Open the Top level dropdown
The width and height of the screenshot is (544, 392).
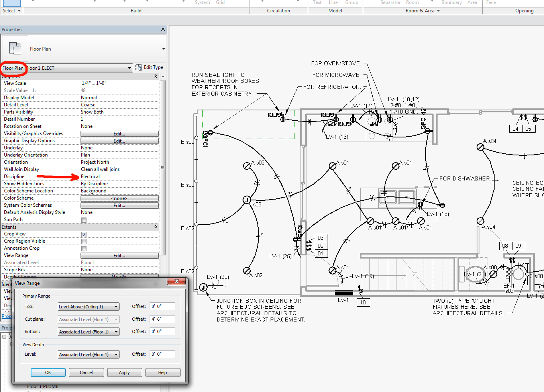(116, 307)
